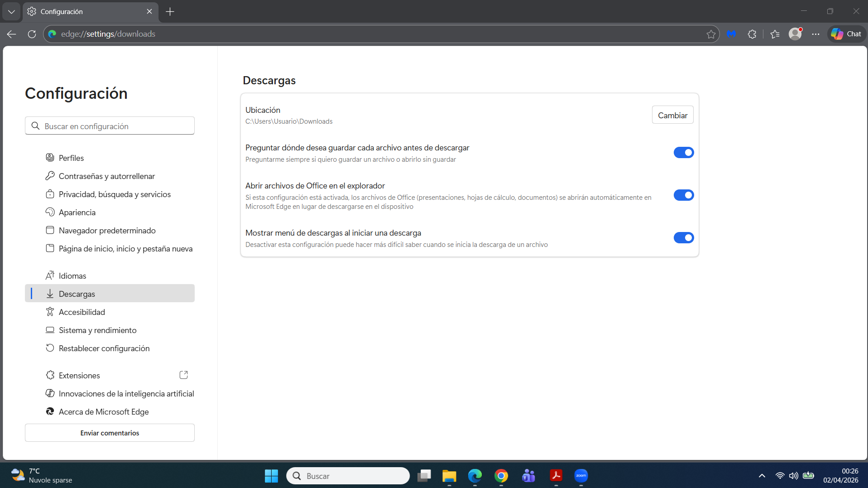
Task: Open external link icon beside Extensiones
Action: tap(183, 375)
